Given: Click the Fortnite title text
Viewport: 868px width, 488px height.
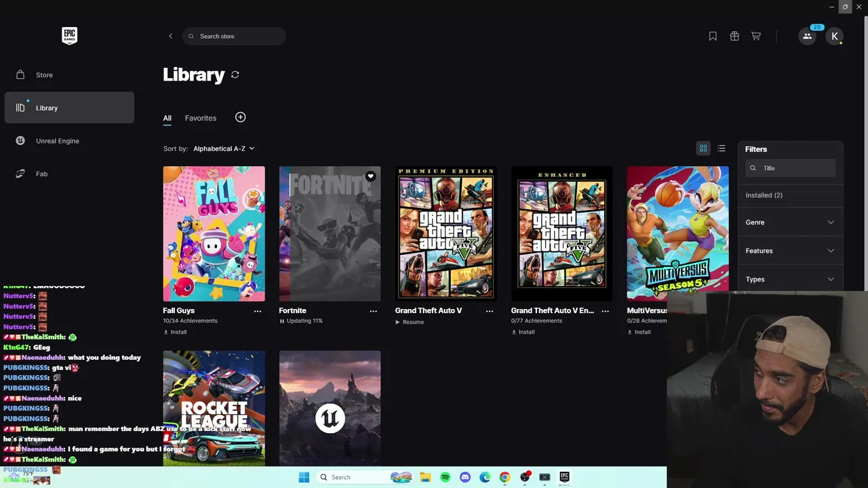Looking at the screenshot, I should pyautogui.click(x=292, y=310).
